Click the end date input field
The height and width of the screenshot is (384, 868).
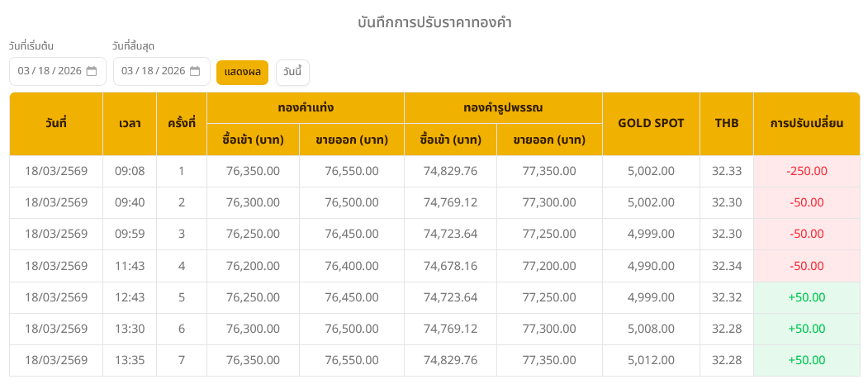pyautogui.click(x=154, y=72)
